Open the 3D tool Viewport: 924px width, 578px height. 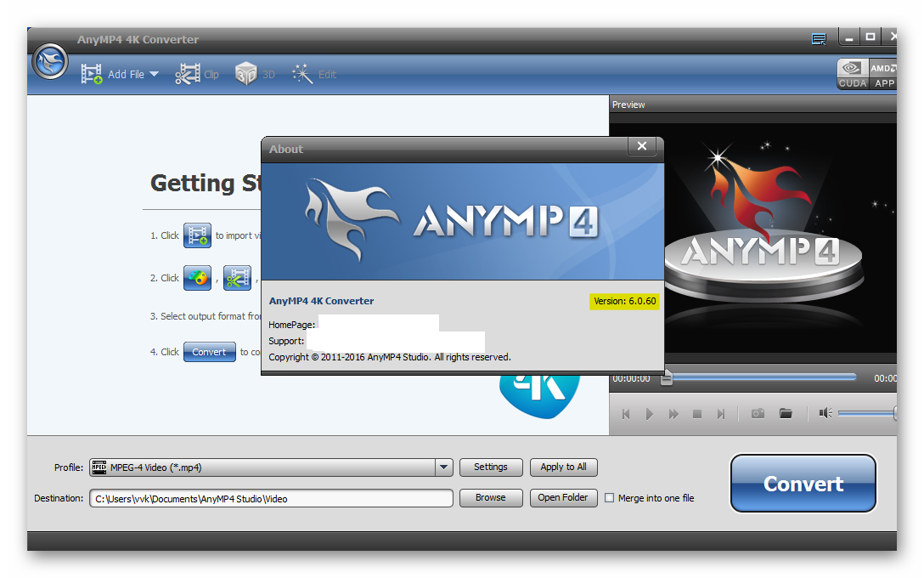(255, 74)
